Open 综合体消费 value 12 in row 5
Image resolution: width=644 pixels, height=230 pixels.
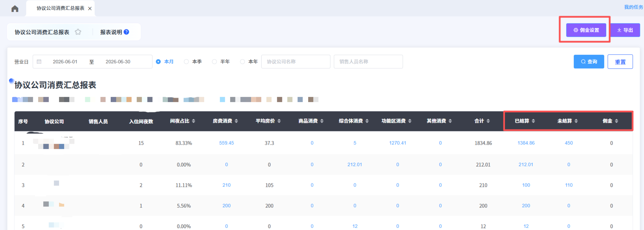point(355,226)
